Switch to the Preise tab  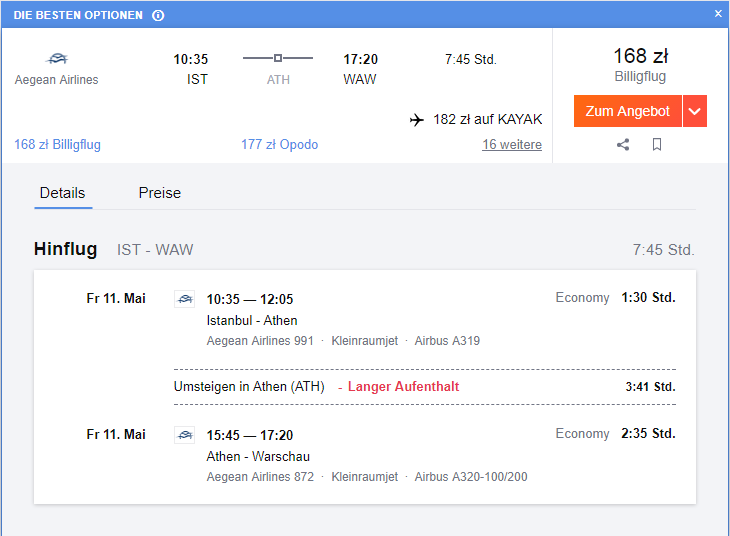[x=160, y=193]
